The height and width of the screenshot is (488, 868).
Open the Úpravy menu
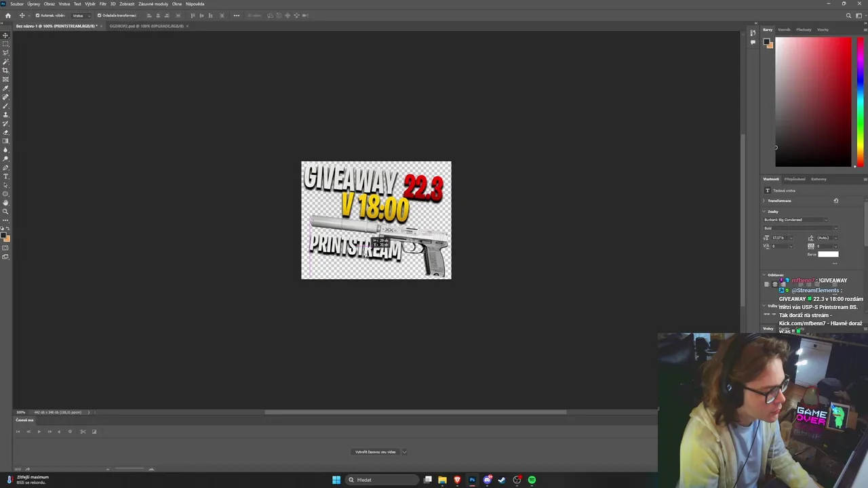33,4
